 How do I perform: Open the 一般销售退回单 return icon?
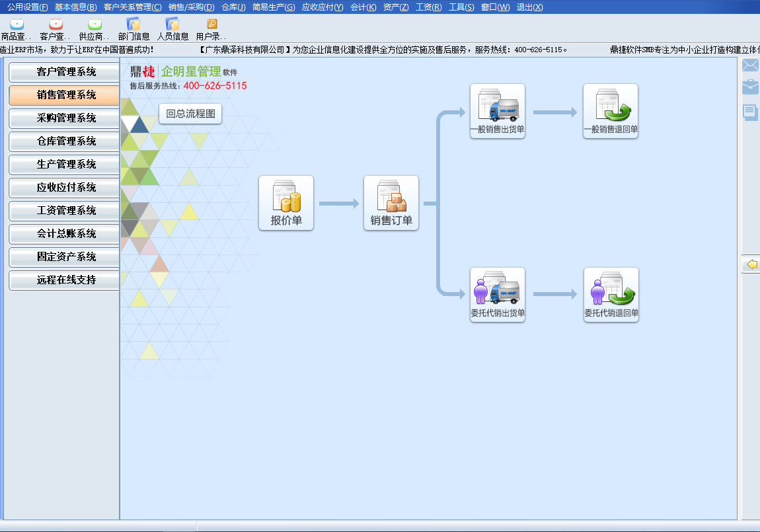[x=610, y=110]
